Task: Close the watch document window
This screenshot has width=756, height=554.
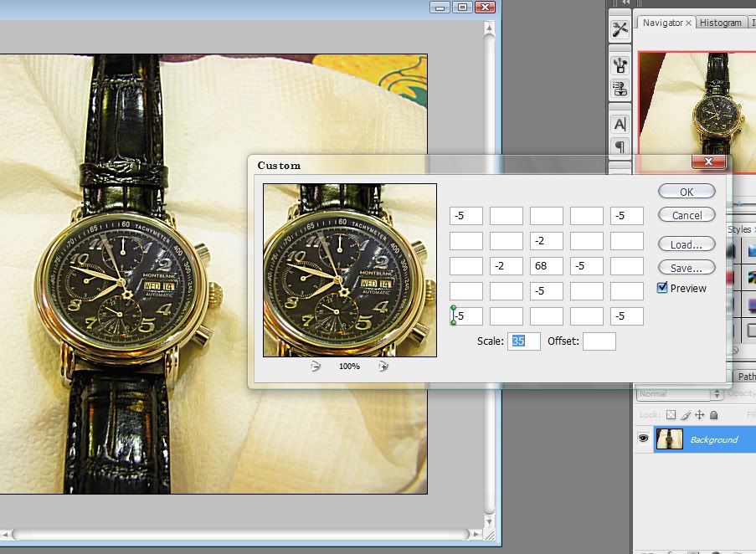Action: click(485, 8)
